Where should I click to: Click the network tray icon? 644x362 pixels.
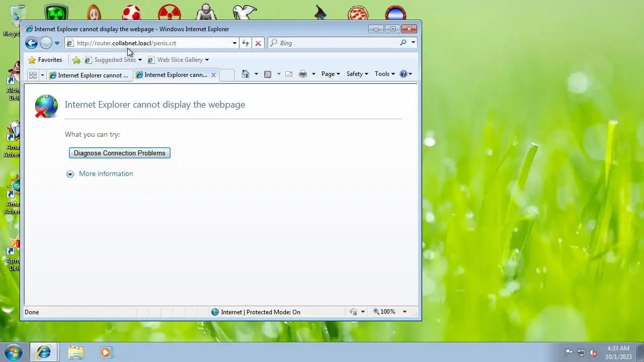[581, 352]
